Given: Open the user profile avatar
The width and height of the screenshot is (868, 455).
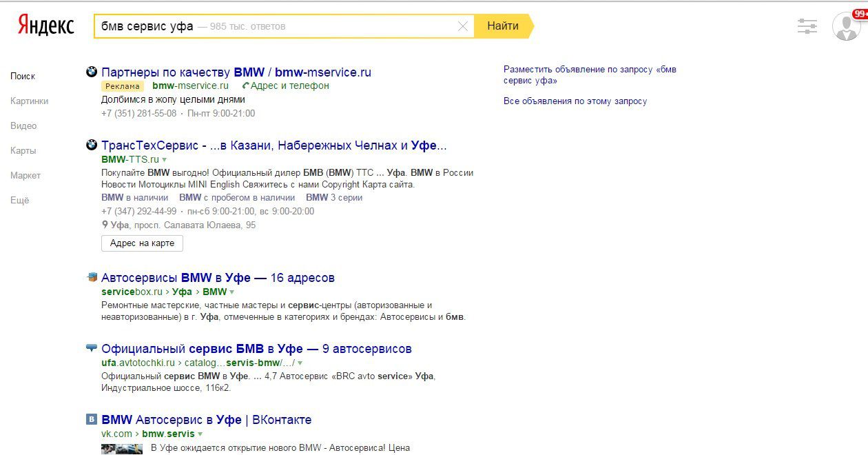Looking at the screenshot, I should coord(845,26).
